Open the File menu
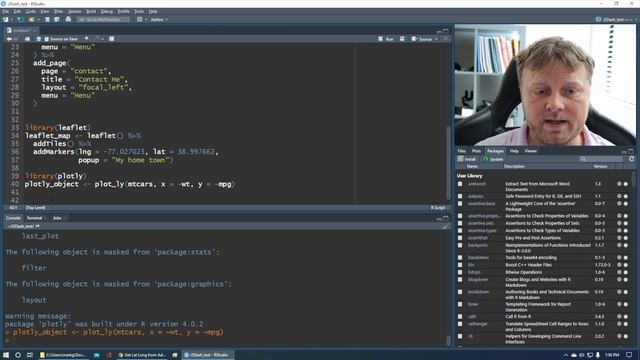 [5, 11]
